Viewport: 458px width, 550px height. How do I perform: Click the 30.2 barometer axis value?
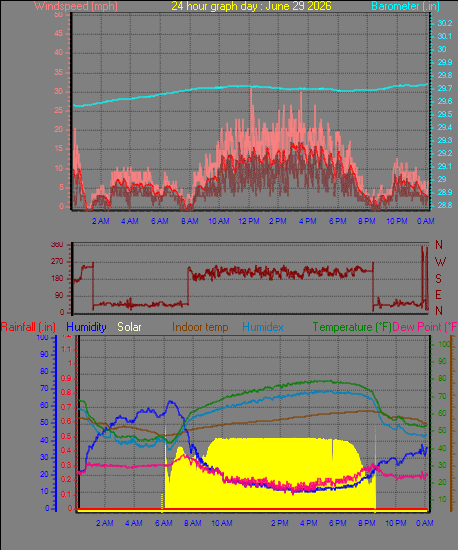point(445,23)
